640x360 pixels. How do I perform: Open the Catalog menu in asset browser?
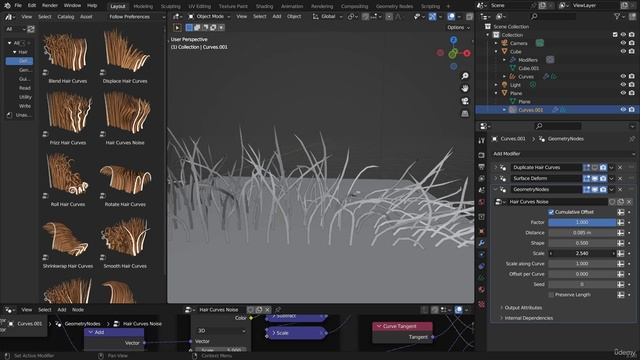pyautogui.click(x=66, y=17)
